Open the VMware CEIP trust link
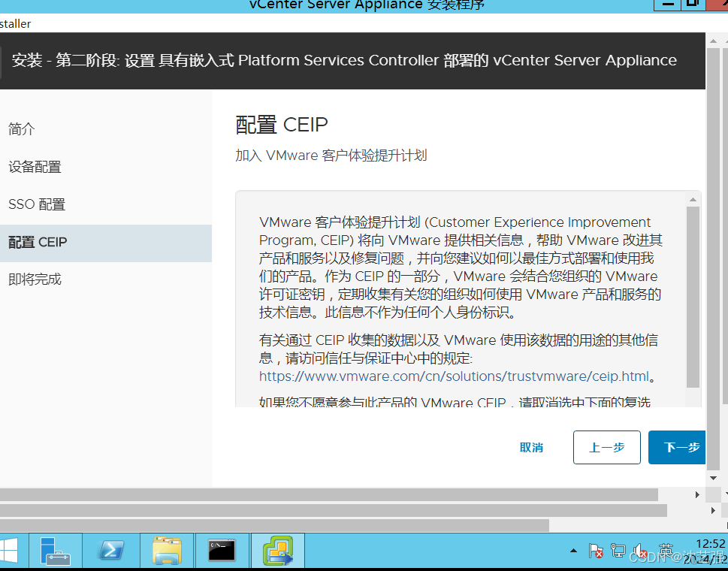Image resolution: width=728 pixels, height=571 pixels. pyautogui.click(x=454, y=376)
